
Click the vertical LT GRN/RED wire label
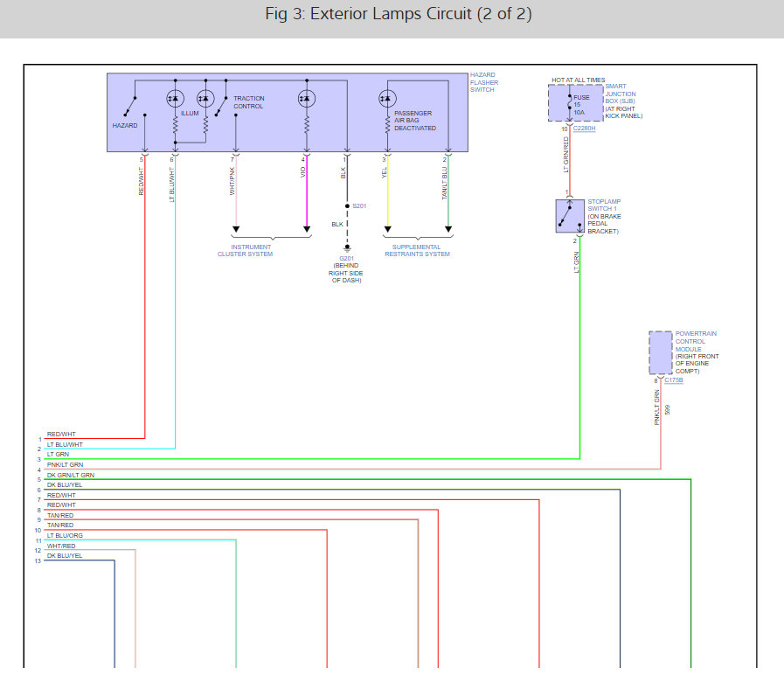click(x=566, y=155)
